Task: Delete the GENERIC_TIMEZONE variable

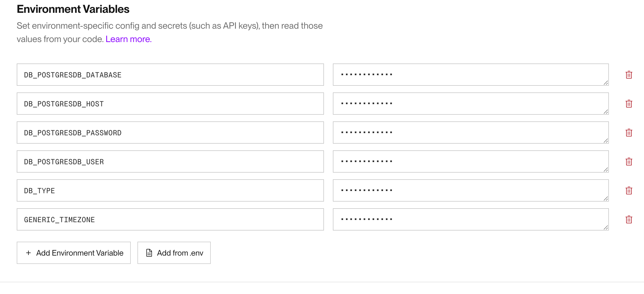Action: [x=629, y=220]
